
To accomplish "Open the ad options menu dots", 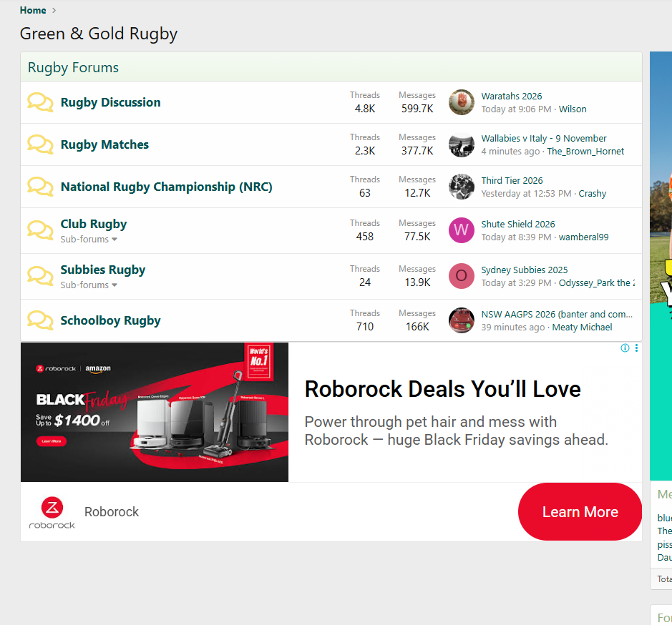I will coord(636,348).
